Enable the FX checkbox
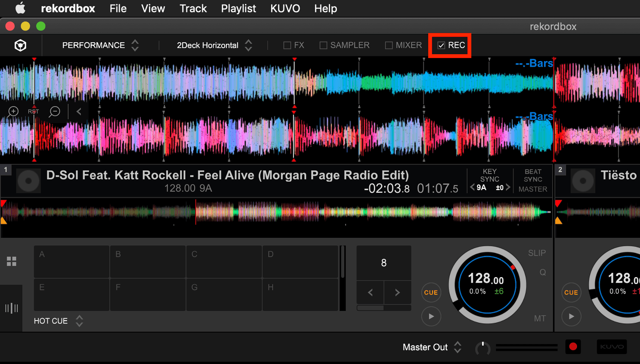This screenshot has height=364, width=640. (286, 45)
